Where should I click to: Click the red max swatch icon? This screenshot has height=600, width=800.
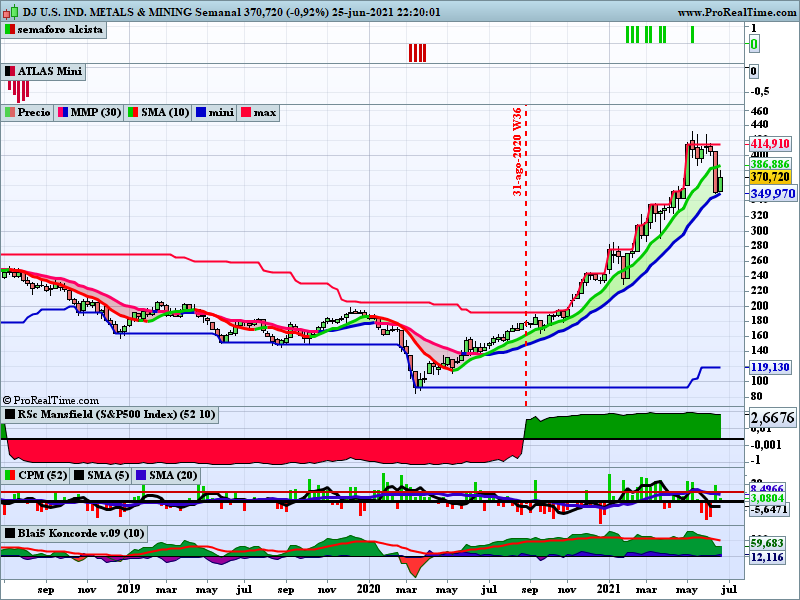pos(246,112)
